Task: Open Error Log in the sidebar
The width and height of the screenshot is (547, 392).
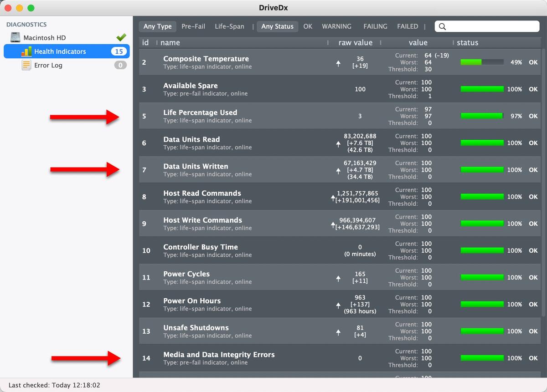Action: coord(48,65)
